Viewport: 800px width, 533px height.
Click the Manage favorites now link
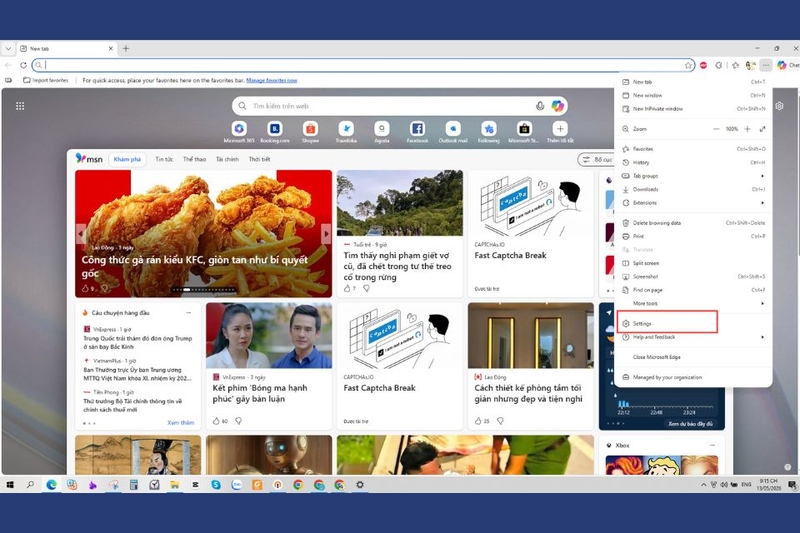pos(271,81)
